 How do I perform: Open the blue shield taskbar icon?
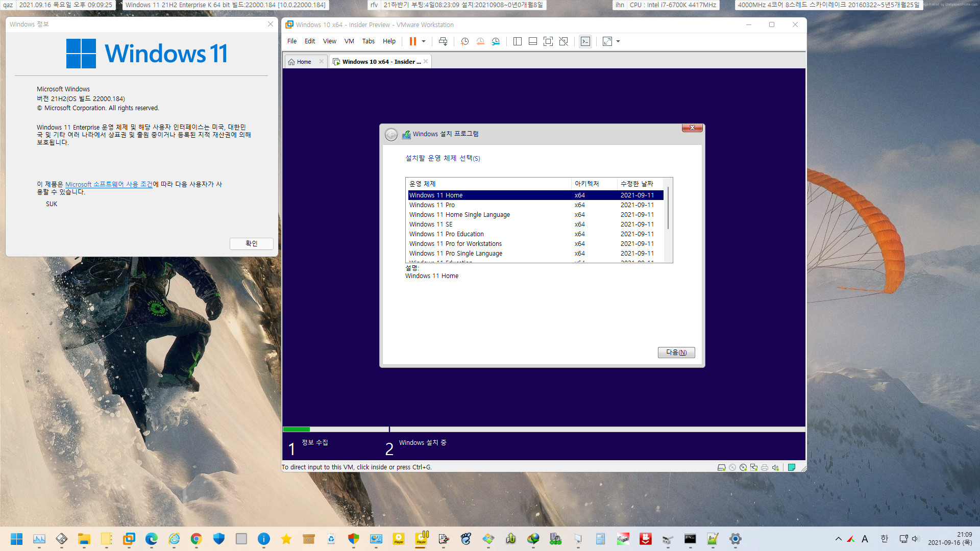219,539
